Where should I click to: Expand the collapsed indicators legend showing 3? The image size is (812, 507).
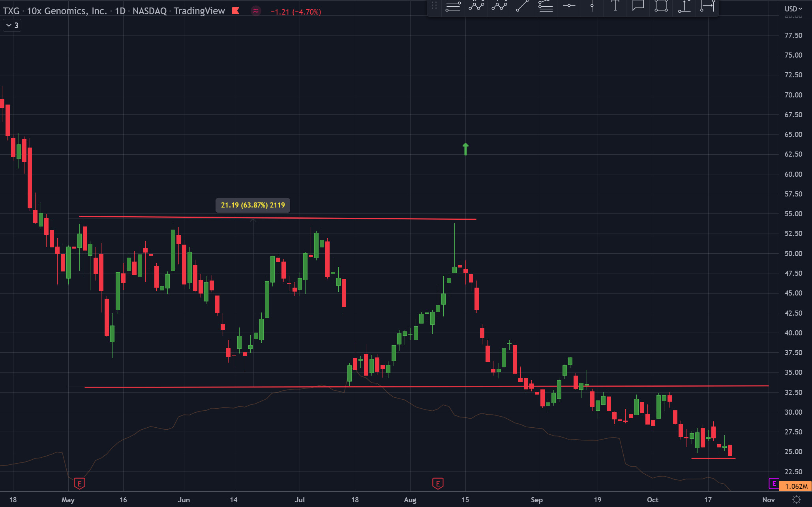[x=12, y=25]
